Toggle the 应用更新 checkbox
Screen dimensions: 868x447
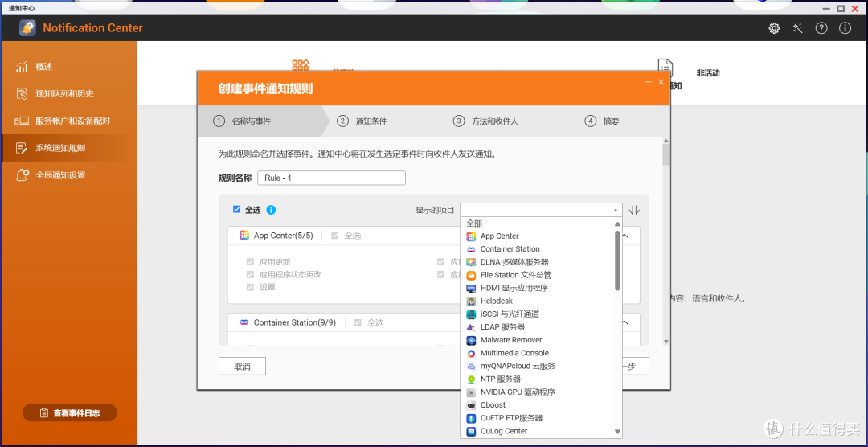[x=250, y=262]
